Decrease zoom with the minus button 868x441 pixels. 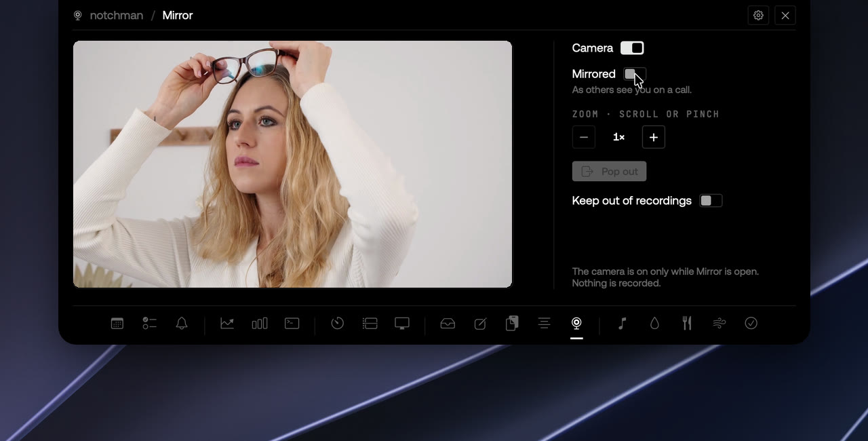tap(584, 137)
